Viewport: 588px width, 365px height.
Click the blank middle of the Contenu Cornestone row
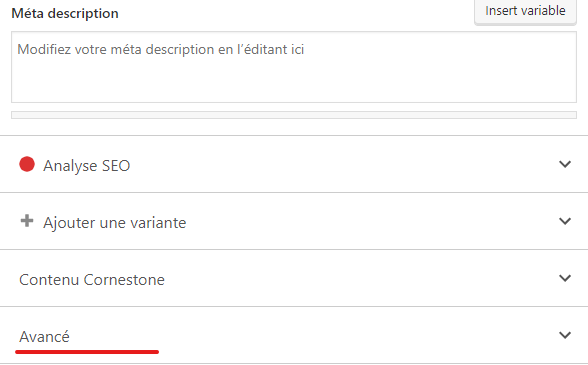click(356, 278)
